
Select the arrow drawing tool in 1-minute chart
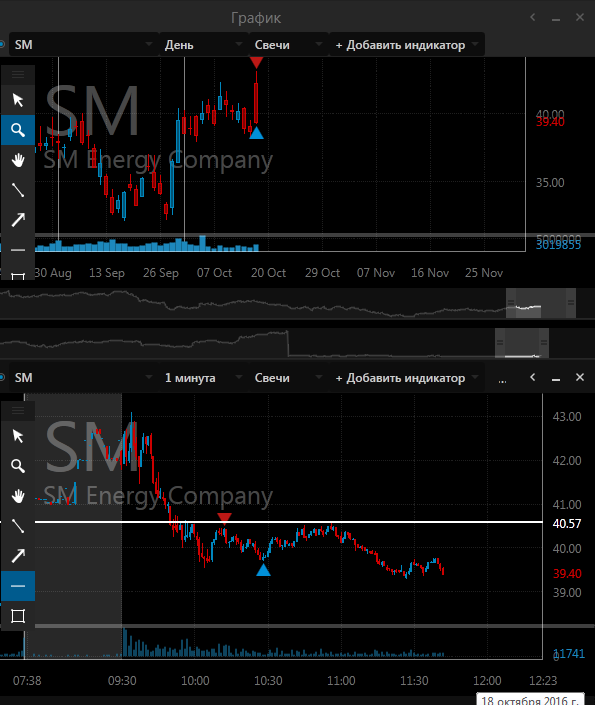pos(18,556)
